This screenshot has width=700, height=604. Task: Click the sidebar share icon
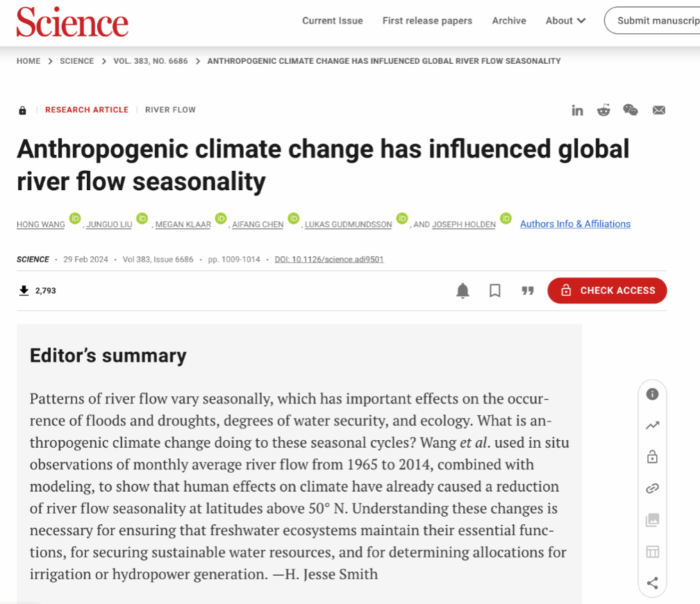[652, 583]
